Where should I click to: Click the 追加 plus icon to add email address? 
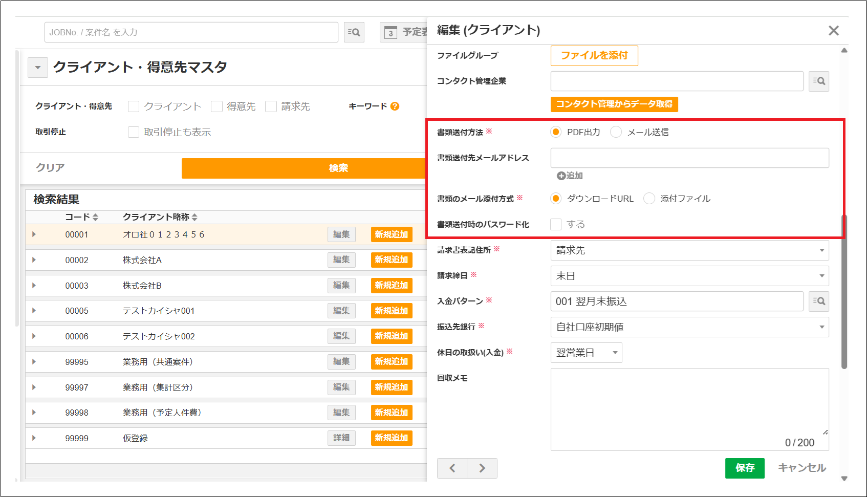[x=561, y=176]
